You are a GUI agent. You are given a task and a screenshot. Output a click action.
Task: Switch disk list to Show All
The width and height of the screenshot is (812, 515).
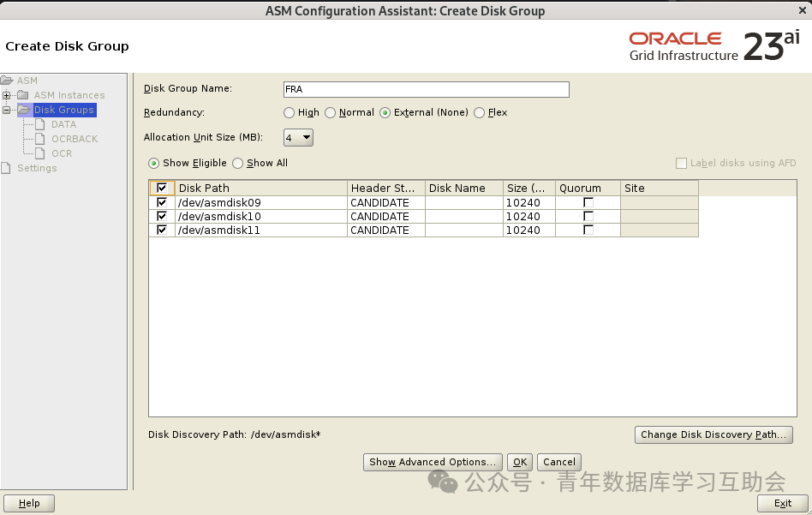point(238,163)
